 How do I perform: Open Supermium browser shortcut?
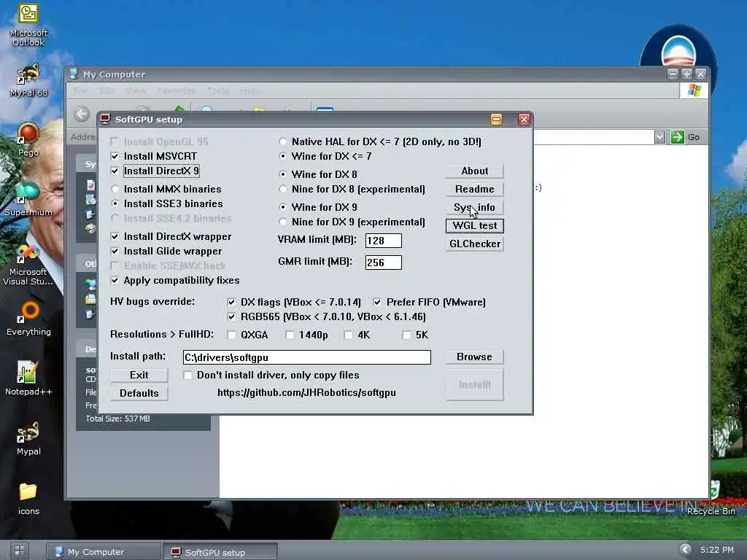[x=28, y=199]
